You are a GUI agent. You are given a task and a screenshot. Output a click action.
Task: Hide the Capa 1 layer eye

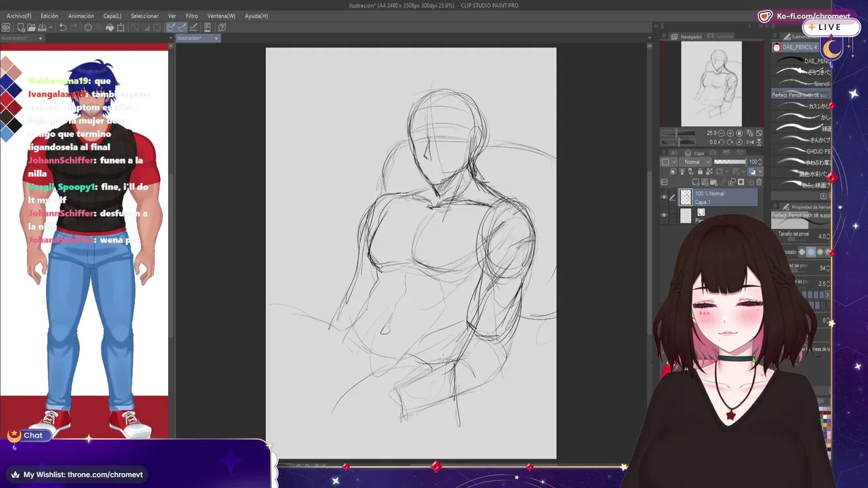click(x=664, y=197)
